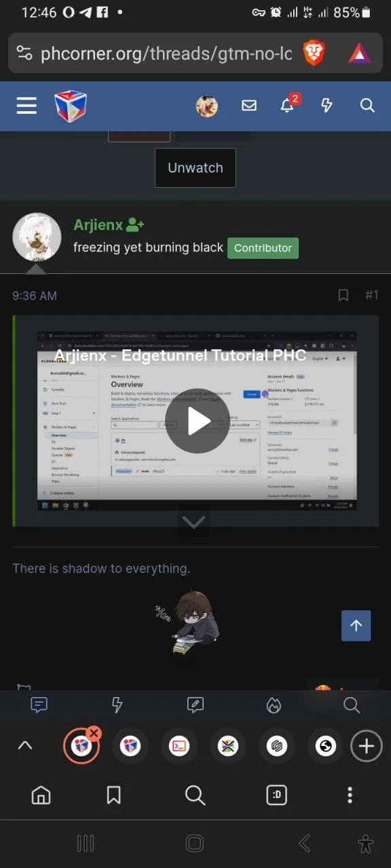
Task: Add a new tab with plus button
Action: pyautogui.click(x=367, y=747)
